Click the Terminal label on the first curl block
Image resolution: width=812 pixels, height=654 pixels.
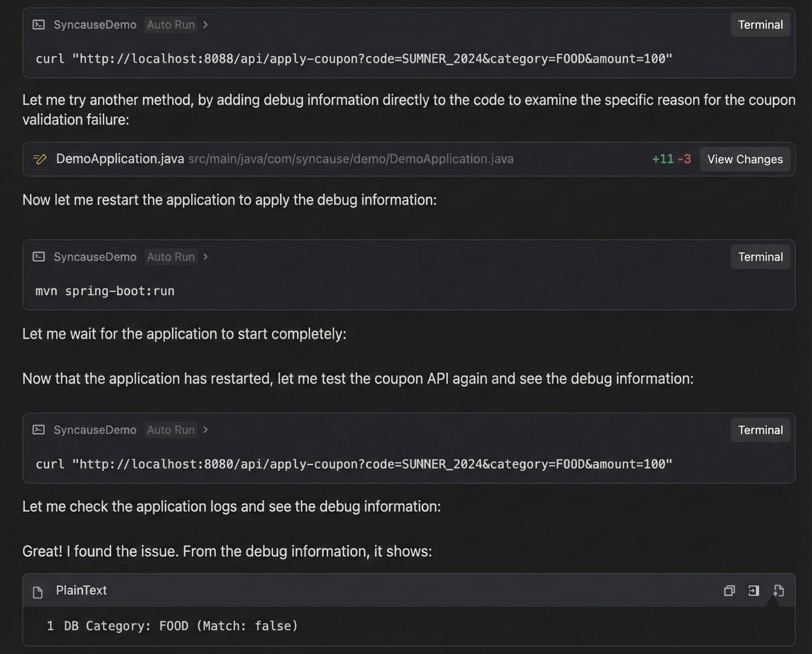click(761, 24)
